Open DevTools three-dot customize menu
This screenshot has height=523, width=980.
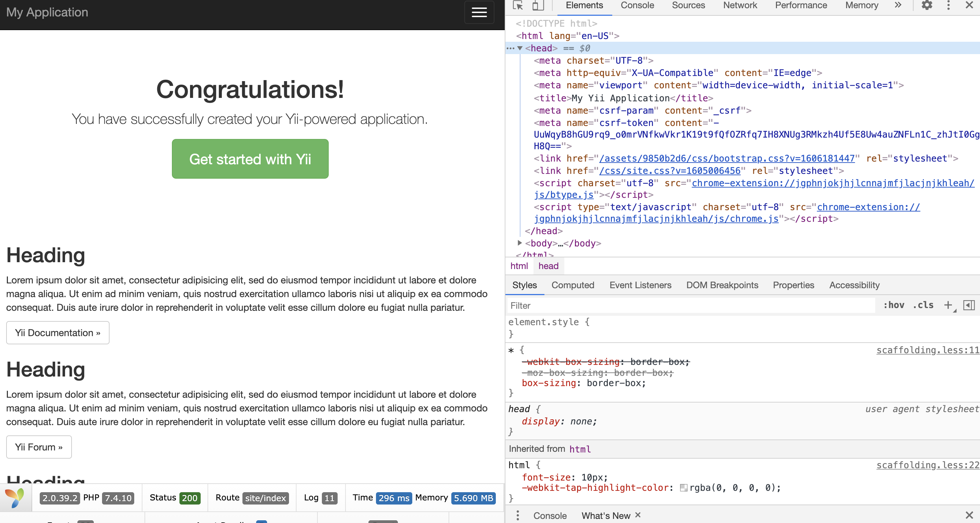coord(948,5)
